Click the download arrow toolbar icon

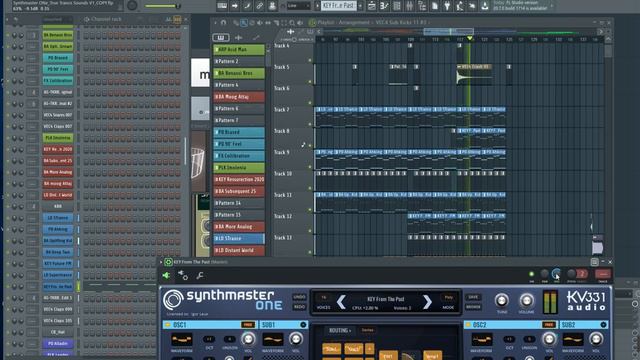[x=484, y=6]
